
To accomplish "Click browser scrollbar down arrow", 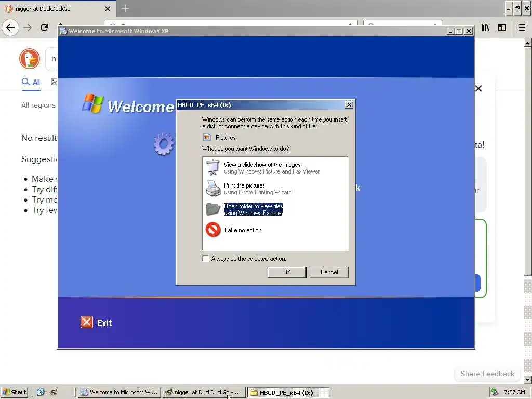I will tap(528, 380).
